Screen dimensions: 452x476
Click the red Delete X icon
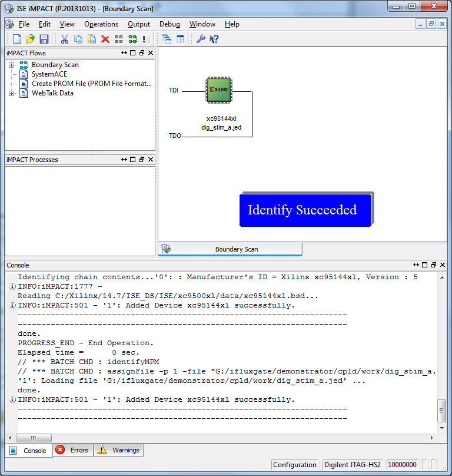105,39
